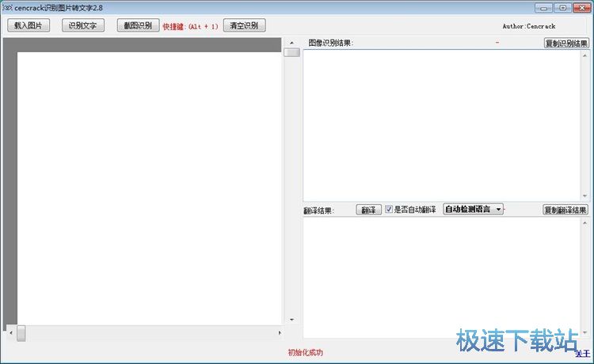594x364 pixels.
Task: Click image panel scroll down arrow
Action: 291,320
